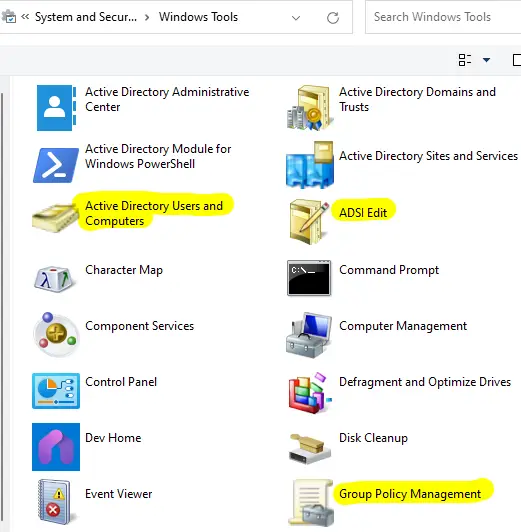Select the Windows Tools breadcrumb
The image size is (521, 532).
(x=198, y=17)
